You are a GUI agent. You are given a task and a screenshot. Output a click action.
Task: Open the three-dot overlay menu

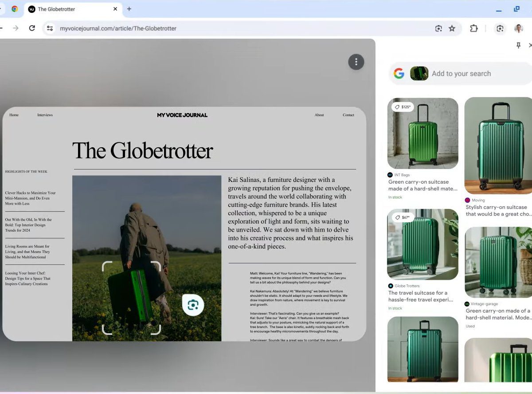pyautogui.click(x=356, y=62)
